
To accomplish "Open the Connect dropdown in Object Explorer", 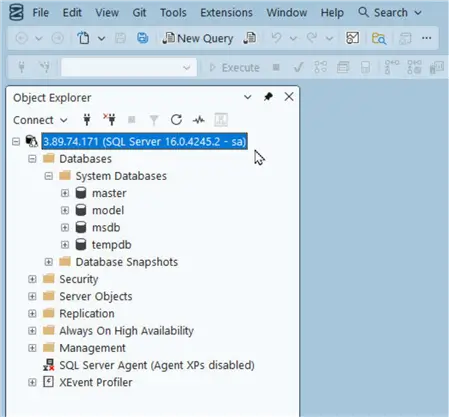I will [40, 120].
